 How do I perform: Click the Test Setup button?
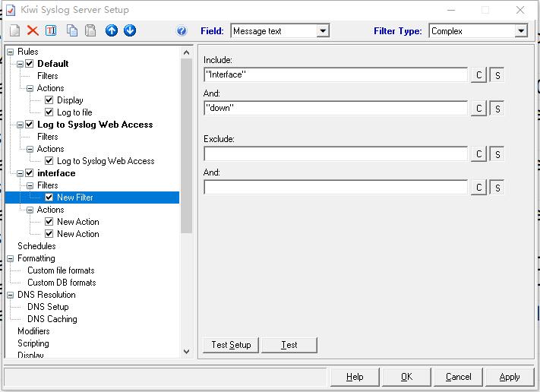tap(231, 345)
